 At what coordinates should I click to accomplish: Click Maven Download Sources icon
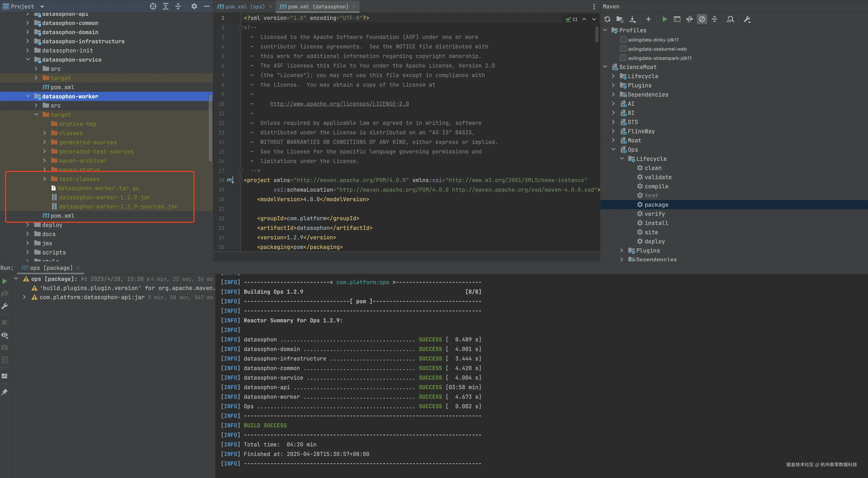632,19
